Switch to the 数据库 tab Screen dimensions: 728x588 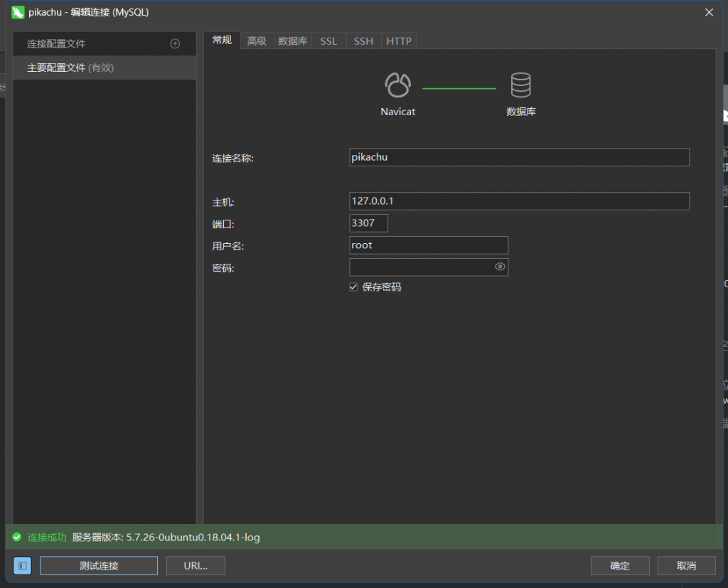click(293, 41)
